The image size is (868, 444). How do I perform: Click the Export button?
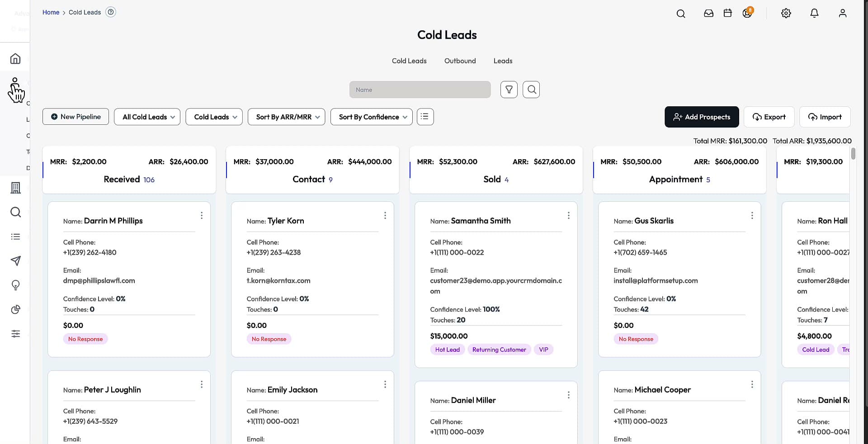769,117
